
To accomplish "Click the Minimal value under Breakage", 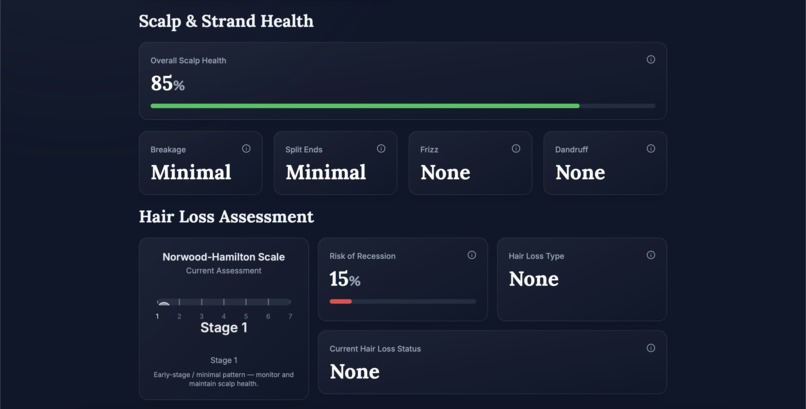I will tap(191, 172).
